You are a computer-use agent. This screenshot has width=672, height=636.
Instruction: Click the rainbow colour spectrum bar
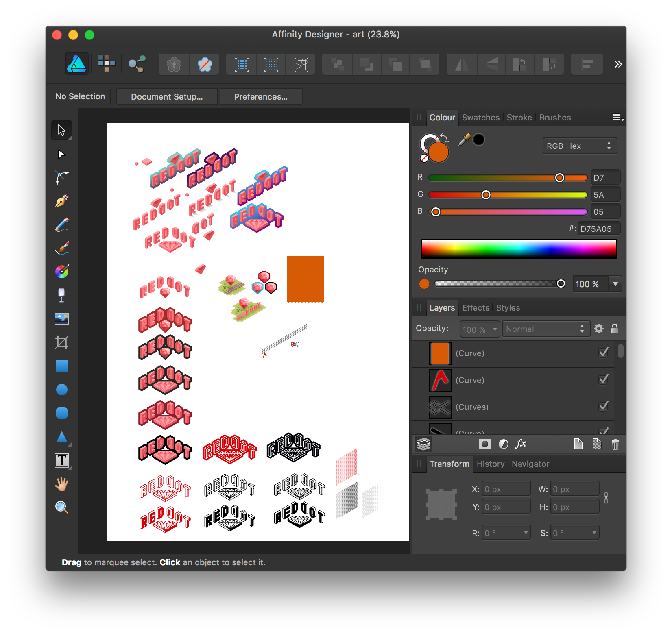519,248
